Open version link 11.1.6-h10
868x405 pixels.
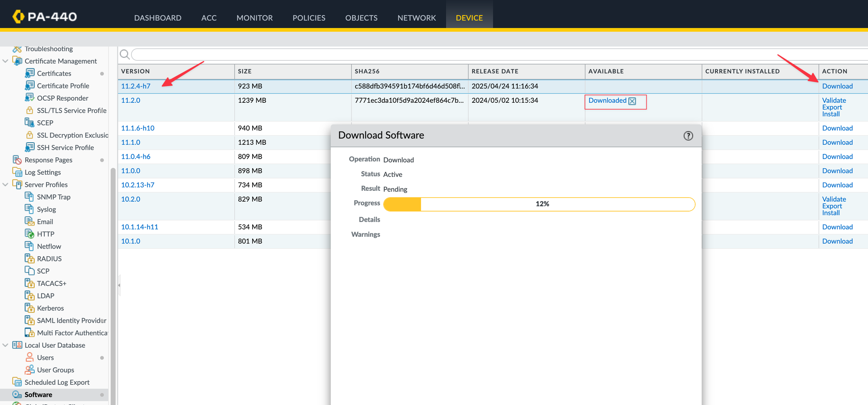[x=138, y=128]
